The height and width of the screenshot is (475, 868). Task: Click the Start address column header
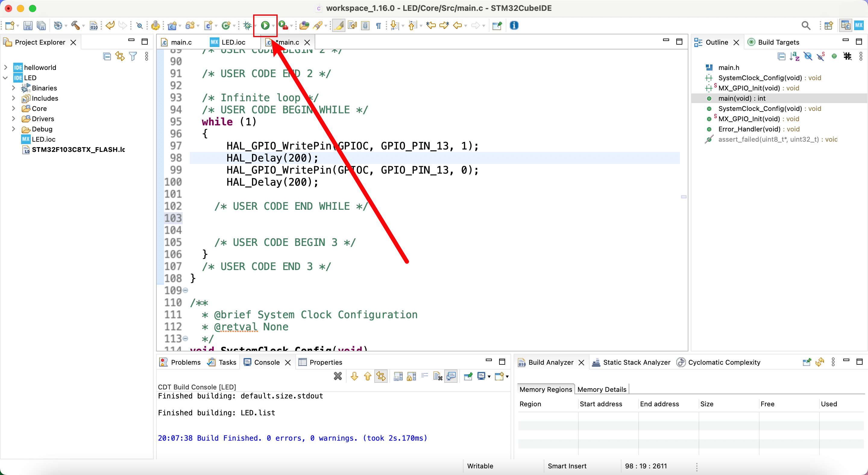click(608, 404)
